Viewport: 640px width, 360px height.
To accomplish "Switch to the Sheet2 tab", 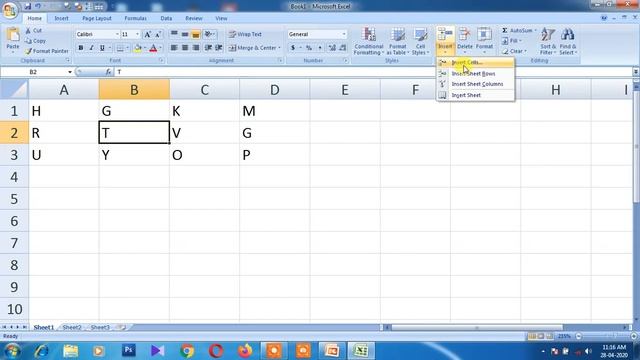I will point(72,327).
